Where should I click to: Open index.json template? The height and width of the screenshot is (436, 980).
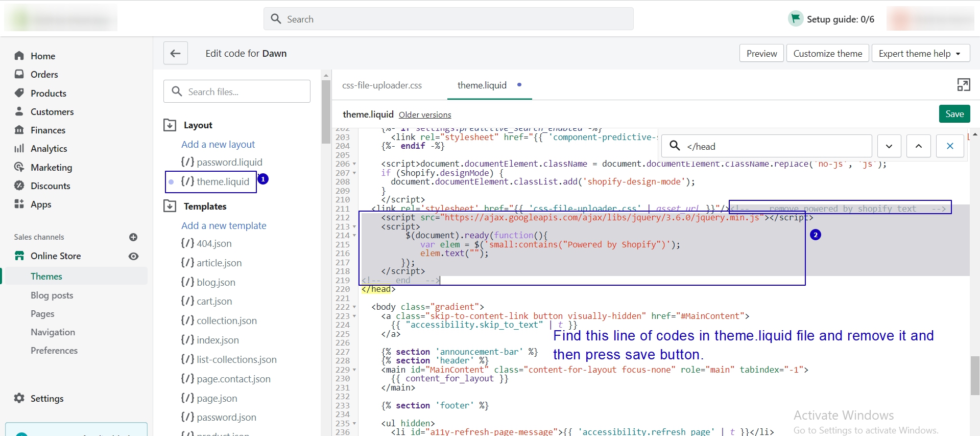point(210,340)
